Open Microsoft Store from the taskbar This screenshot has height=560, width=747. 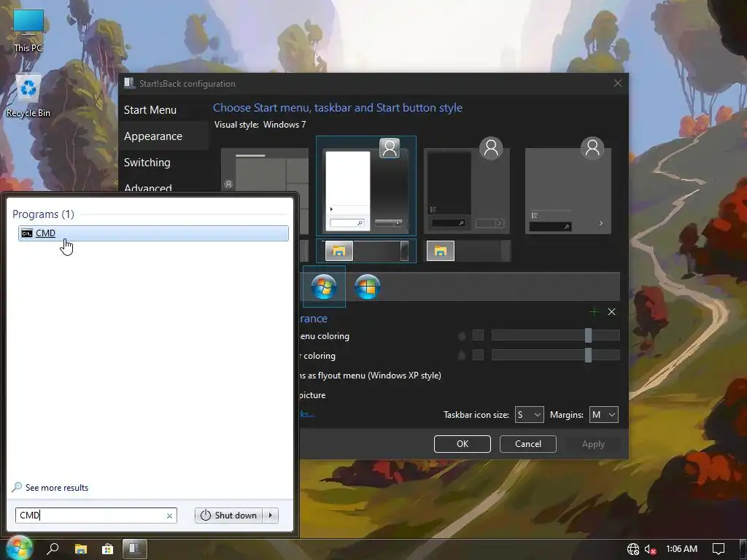coord(108,549)
